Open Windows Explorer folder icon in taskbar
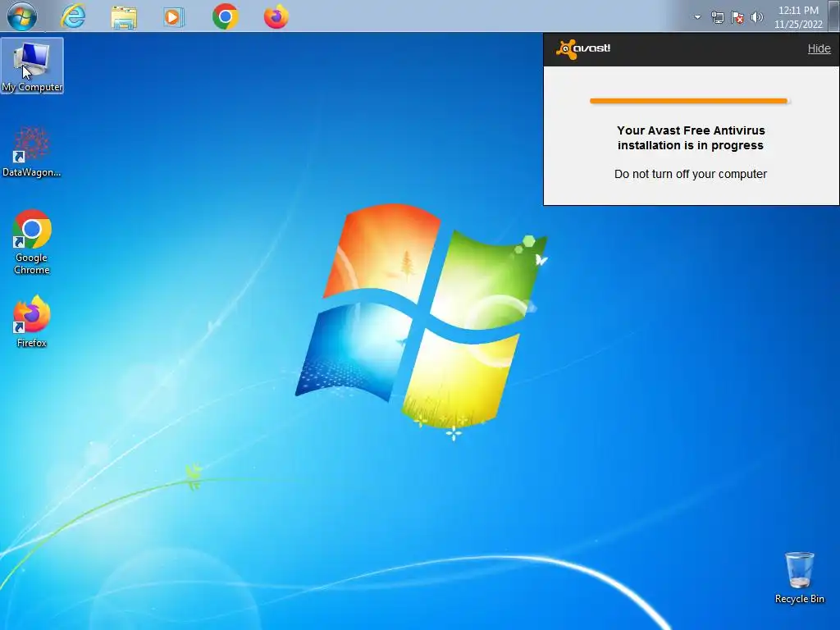 (x=124, y=17)
